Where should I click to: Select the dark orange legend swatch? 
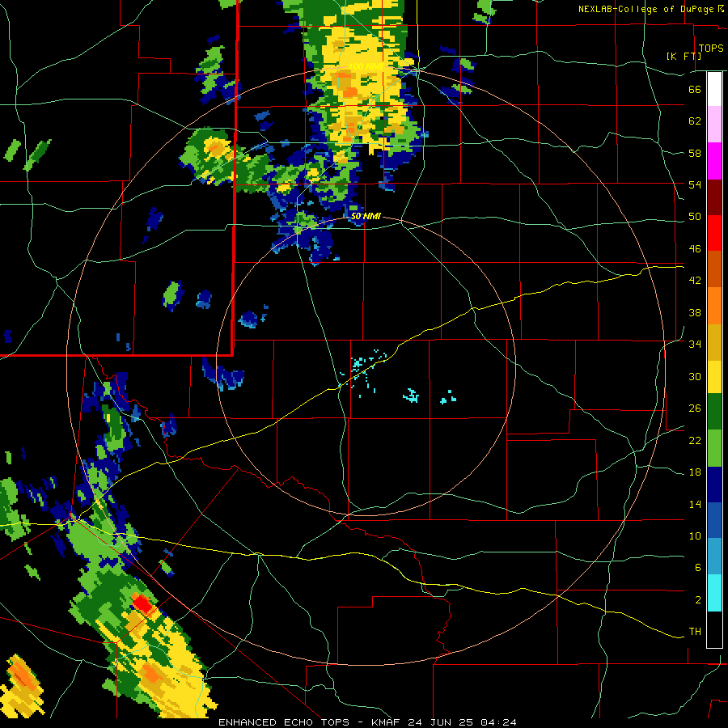click(x=714, y=269)
